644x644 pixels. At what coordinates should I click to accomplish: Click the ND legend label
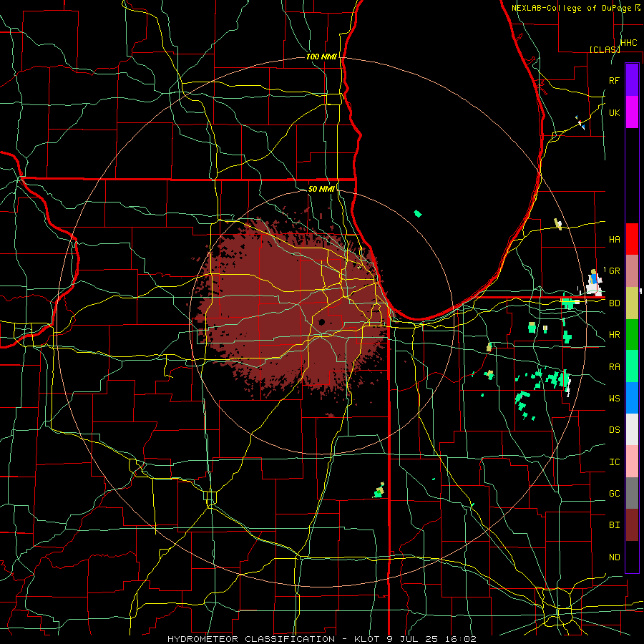pyautogui.click(x=614, y=557)
